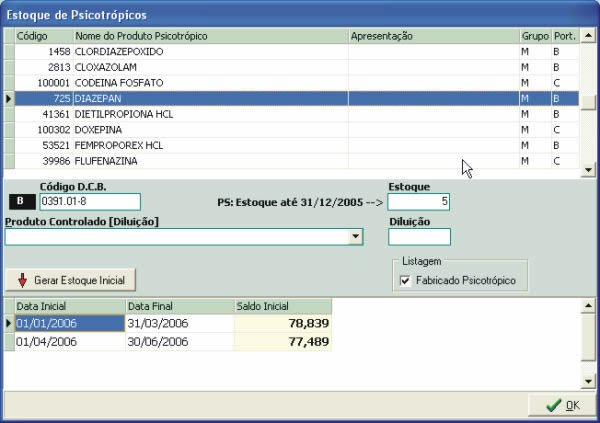Click the Data Final column header

179,306
